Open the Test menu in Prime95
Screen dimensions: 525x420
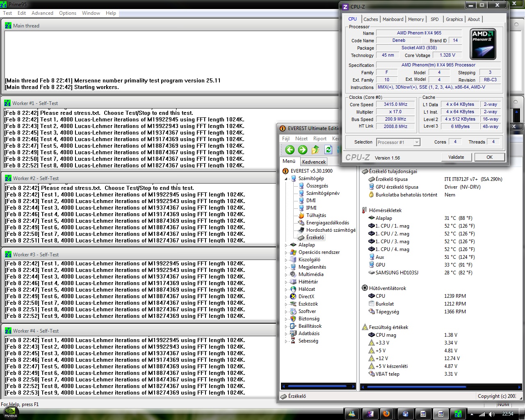pyautogui.click(x=7, y=13)
